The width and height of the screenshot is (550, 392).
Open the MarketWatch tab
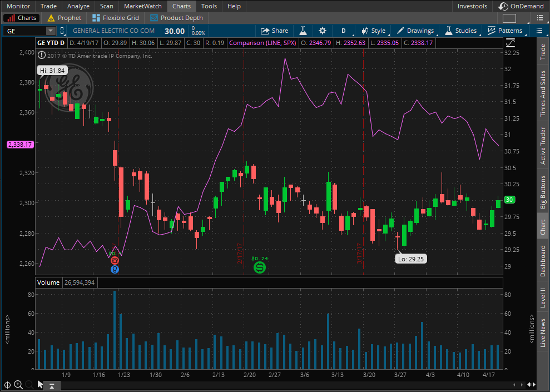coord(143,6)
